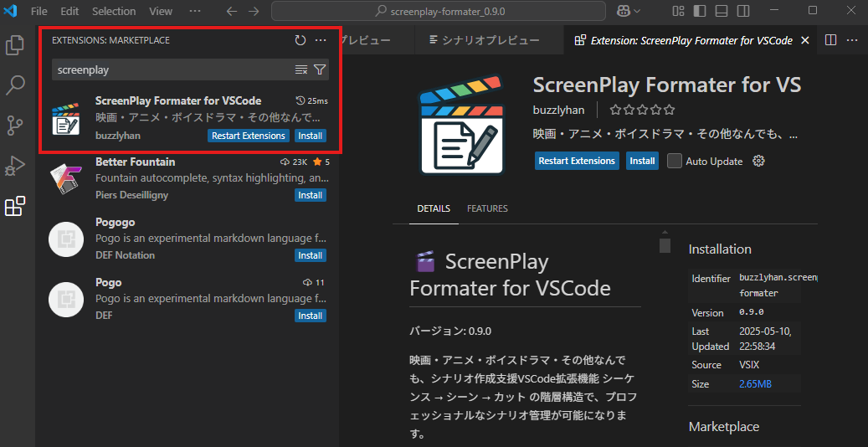Go back with the left arrow
The height and width of the screenshot is (447, 868).
click(x=232, y=11)
